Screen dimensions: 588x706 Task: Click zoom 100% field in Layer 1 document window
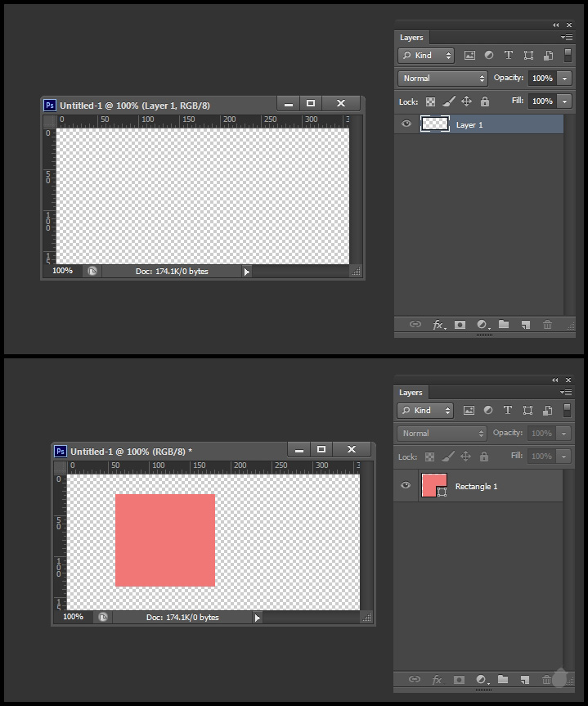(63, 271)
